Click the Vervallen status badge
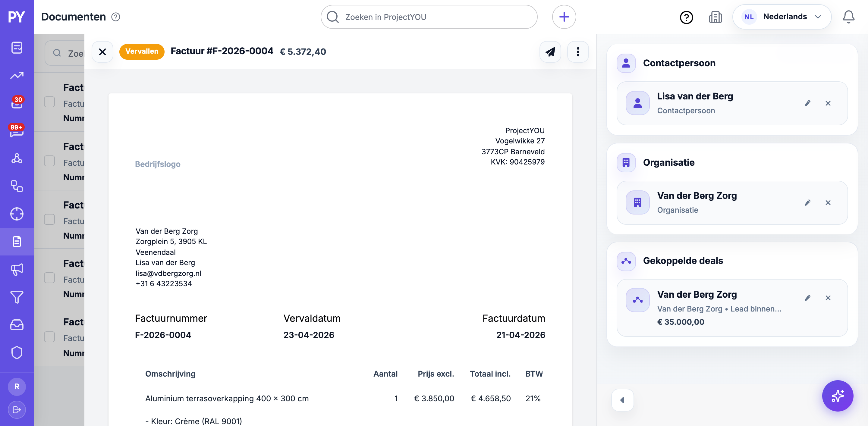This screenshot has height=426, width=868. [142, 52]
